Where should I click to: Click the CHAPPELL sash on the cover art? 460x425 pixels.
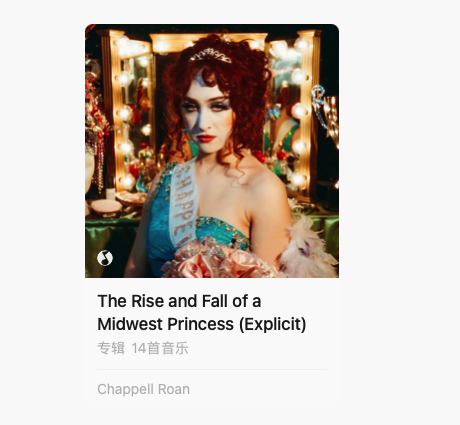(183, 203)
